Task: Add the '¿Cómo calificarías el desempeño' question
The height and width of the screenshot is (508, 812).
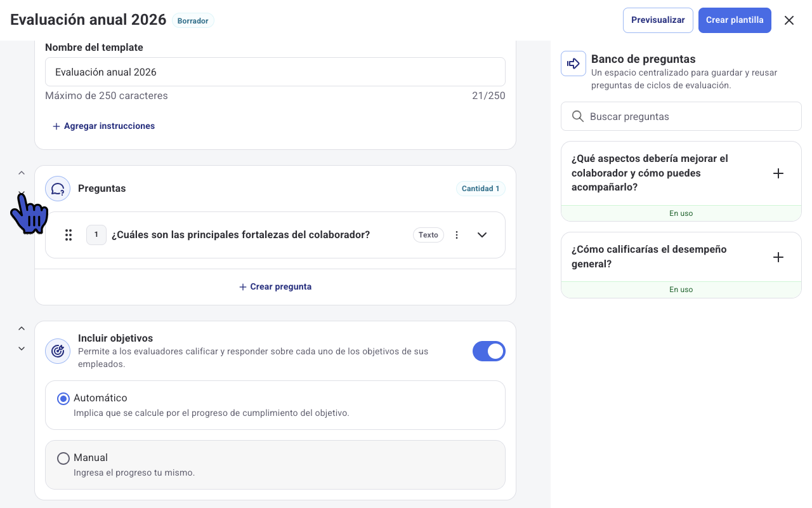Action: point(778,257)
